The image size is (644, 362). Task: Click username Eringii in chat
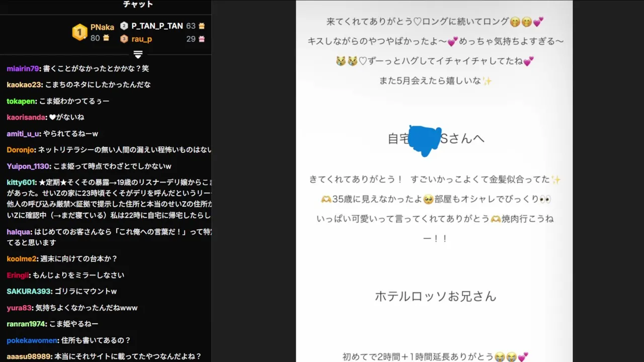18,275
